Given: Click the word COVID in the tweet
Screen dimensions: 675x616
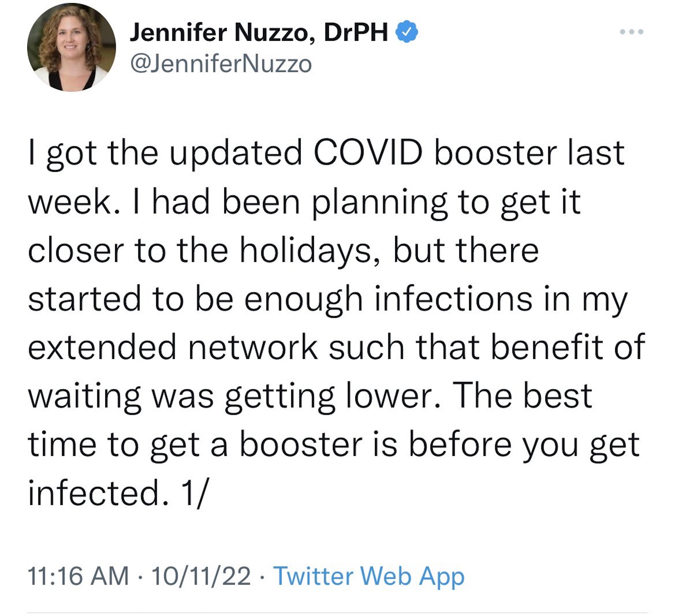Looking at the screenshot, I should click(x=368, y=153).
